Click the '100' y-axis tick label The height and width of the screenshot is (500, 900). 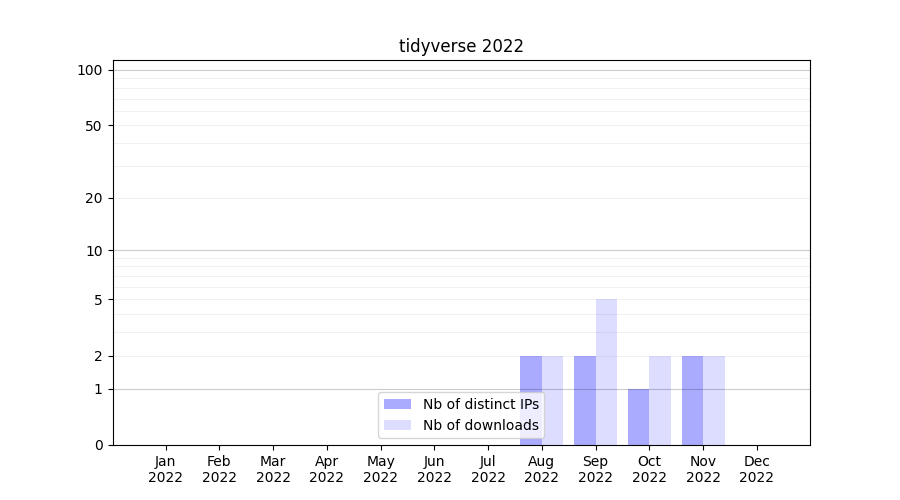tap(90, 70)
